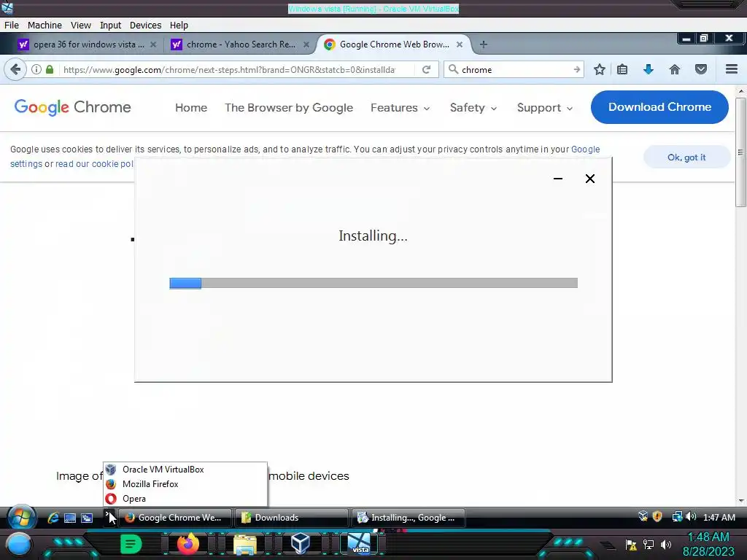Viewport: 747px width, 560px height.
Task: Click Vista tray volume icon beside 1:47 AM
Action: click(x=691, y=517)
